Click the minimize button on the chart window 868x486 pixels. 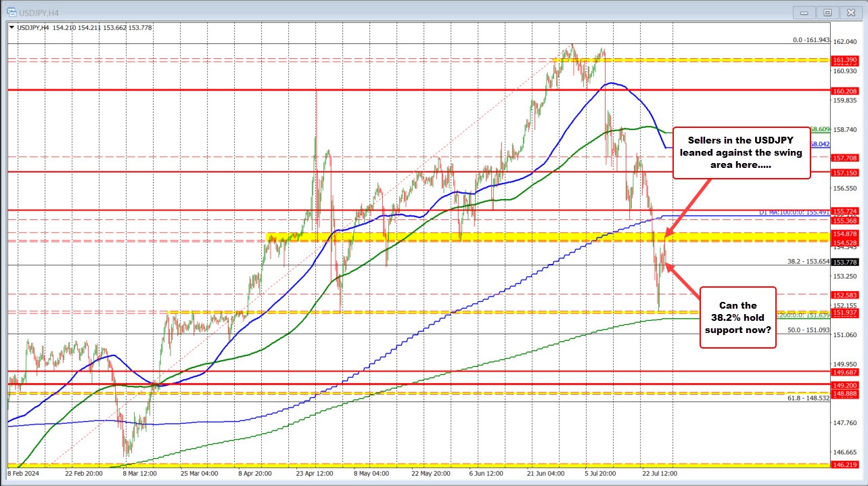pos(803,12)
